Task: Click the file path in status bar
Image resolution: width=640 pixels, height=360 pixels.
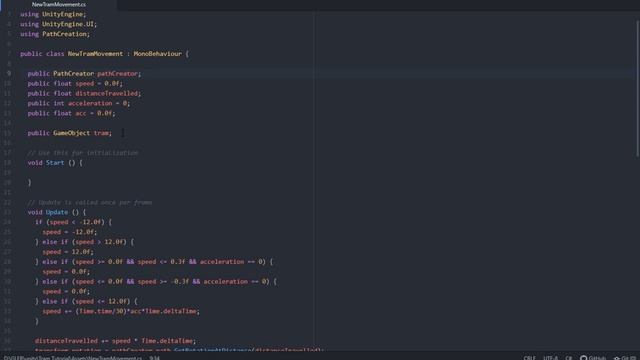Action: (73, 358)
